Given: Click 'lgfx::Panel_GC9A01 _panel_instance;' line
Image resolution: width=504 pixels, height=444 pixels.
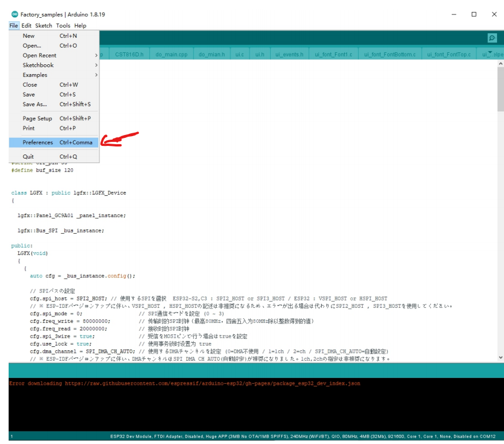Looking at the screenshot, I should 72,215.
